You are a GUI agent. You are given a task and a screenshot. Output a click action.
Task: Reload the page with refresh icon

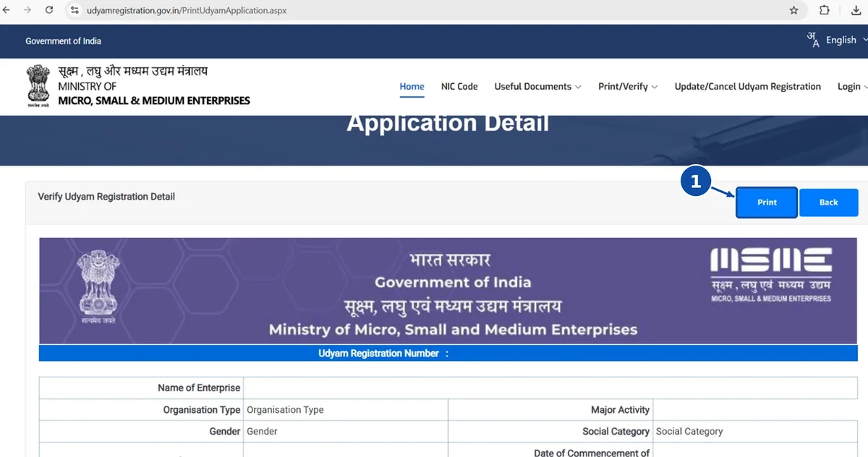click(x=49, y=10)
